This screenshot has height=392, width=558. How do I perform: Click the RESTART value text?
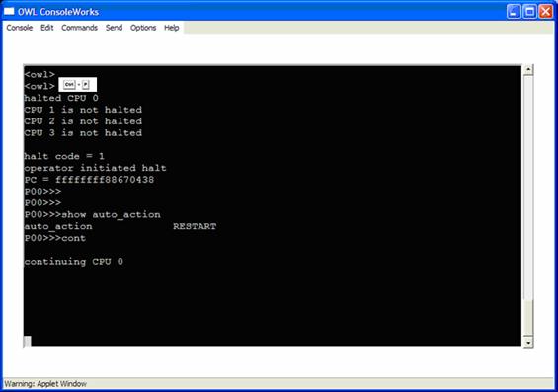[195, 226]
